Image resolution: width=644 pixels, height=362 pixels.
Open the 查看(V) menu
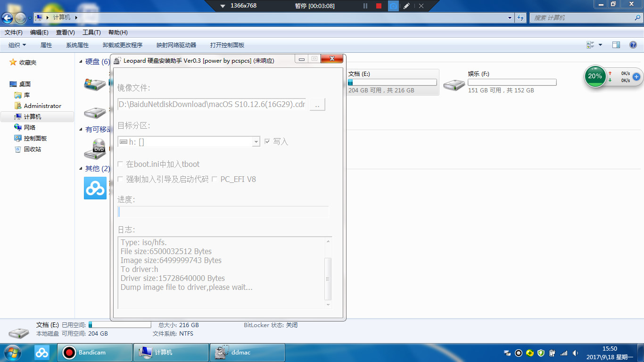click(65, 33)
